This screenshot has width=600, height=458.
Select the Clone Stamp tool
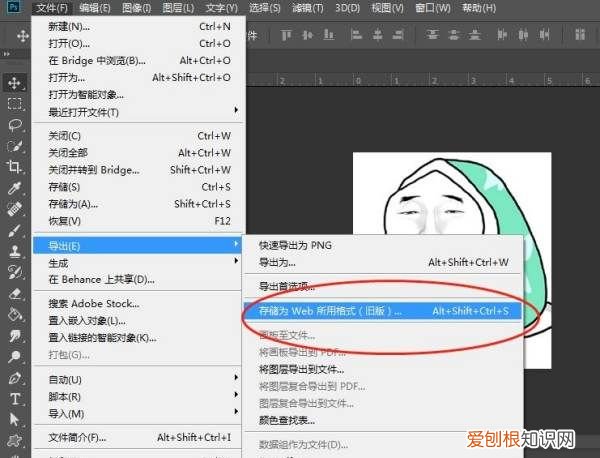pyautogui.click(x=15, y=251)
